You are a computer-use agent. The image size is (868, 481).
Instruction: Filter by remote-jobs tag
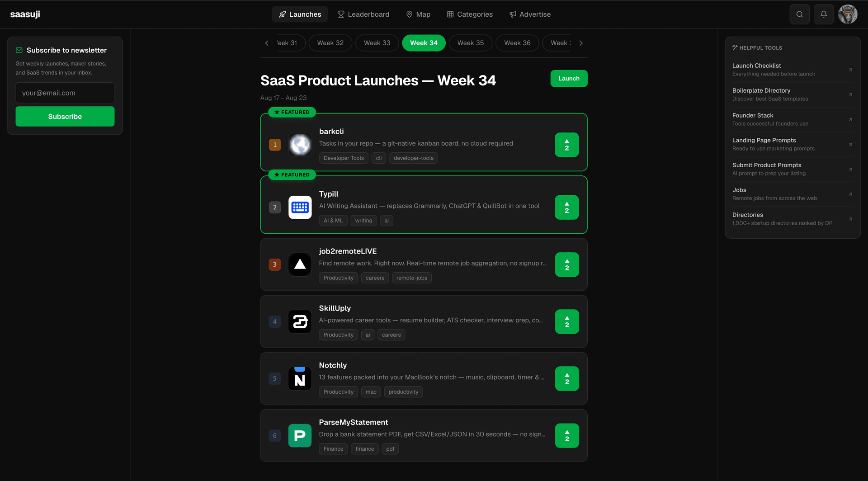412,278
